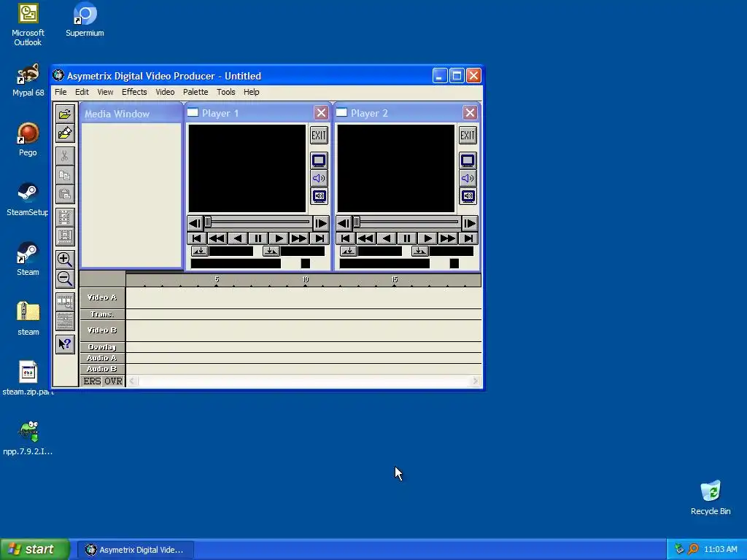
Task: Jump to start in Player 2
Action: coord(345,238)
